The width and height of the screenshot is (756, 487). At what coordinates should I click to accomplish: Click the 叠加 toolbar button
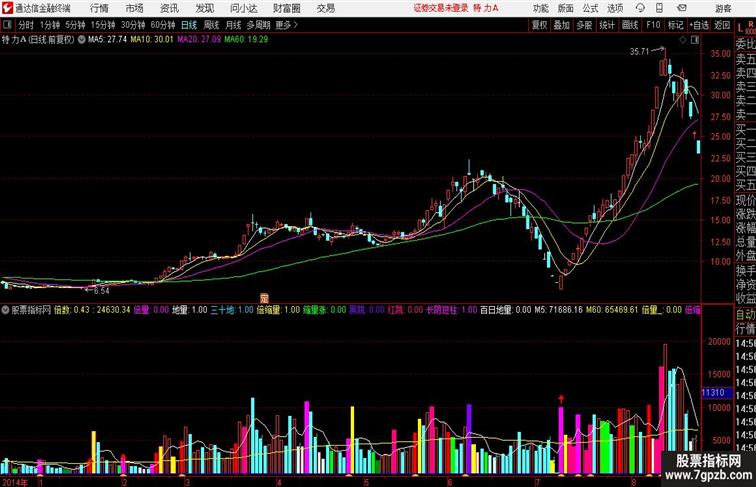[x=562, y=25]
